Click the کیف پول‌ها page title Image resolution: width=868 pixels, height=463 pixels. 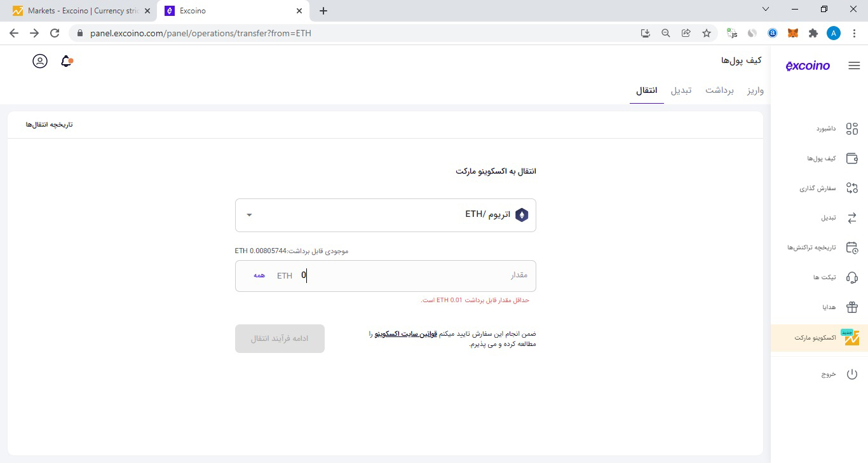point(742,60)
